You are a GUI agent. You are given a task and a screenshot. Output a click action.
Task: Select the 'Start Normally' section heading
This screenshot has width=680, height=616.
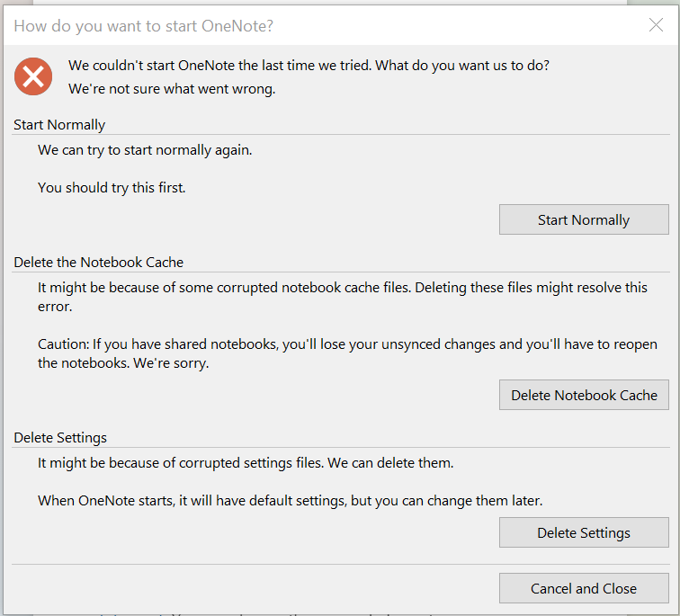[x=59, y=125]
